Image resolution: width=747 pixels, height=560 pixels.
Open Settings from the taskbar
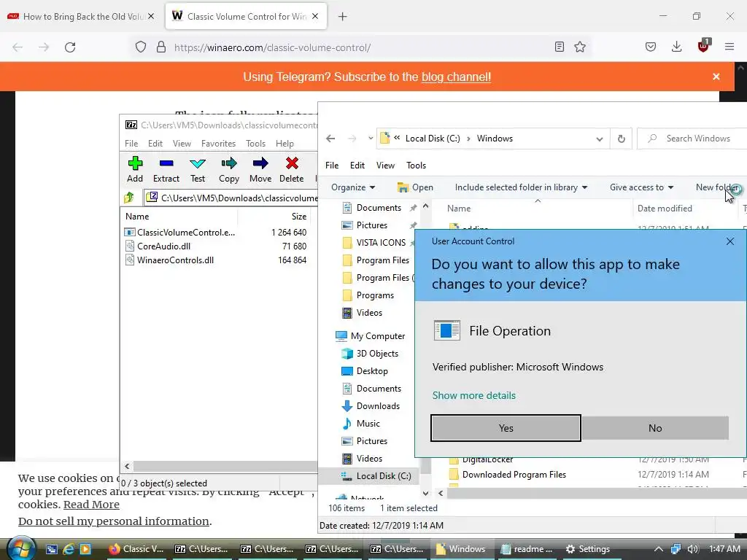[x=588, y=549]
